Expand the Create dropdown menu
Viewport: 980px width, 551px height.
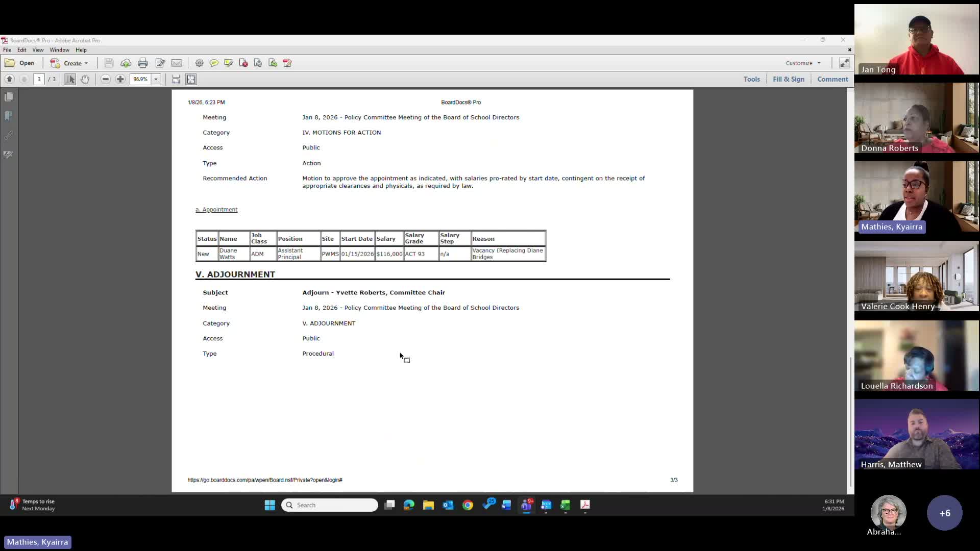tap(86, 63)
